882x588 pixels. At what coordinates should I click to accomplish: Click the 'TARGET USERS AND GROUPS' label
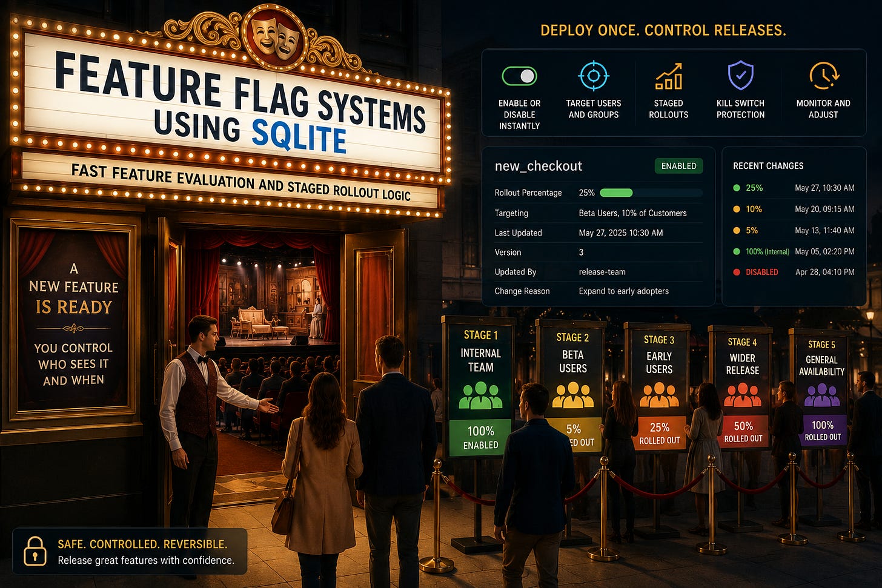[x=594, y=109]
